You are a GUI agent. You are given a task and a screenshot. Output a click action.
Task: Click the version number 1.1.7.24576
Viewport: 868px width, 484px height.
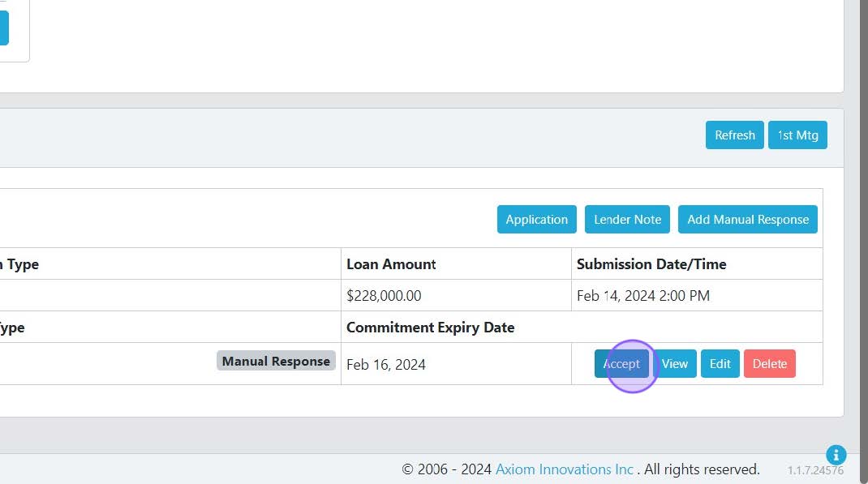815,470
